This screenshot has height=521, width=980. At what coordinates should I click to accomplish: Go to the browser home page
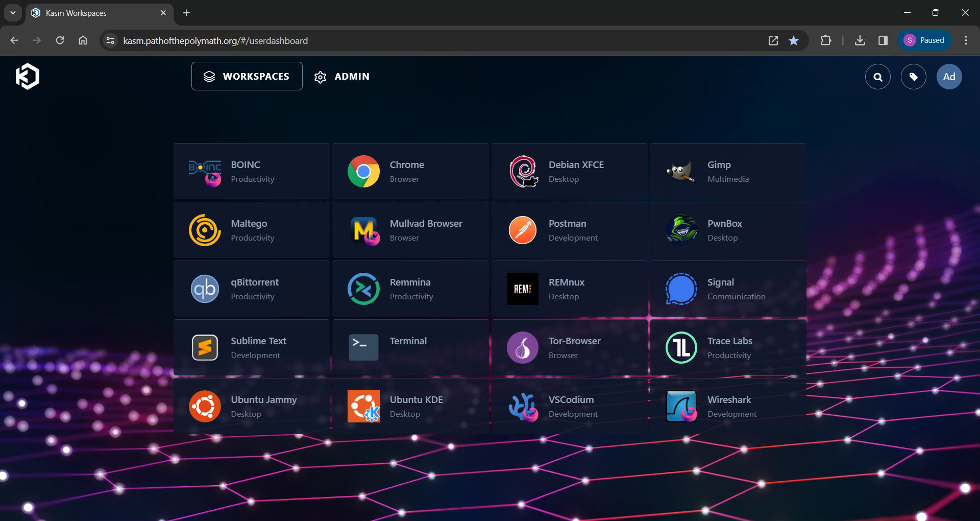83,40
